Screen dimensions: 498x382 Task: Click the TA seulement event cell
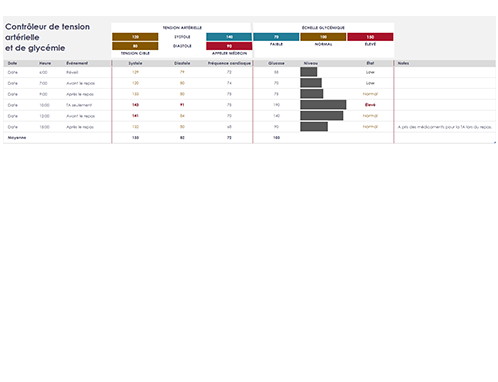[x=79, y=105]
